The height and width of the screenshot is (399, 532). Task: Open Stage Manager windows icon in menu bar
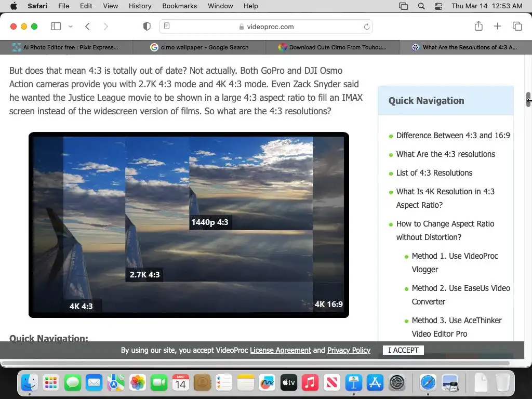403,6
